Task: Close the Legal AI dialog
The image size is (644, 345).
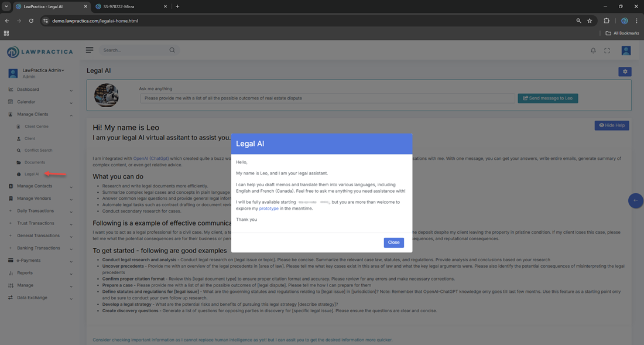Action: (393, 242)
